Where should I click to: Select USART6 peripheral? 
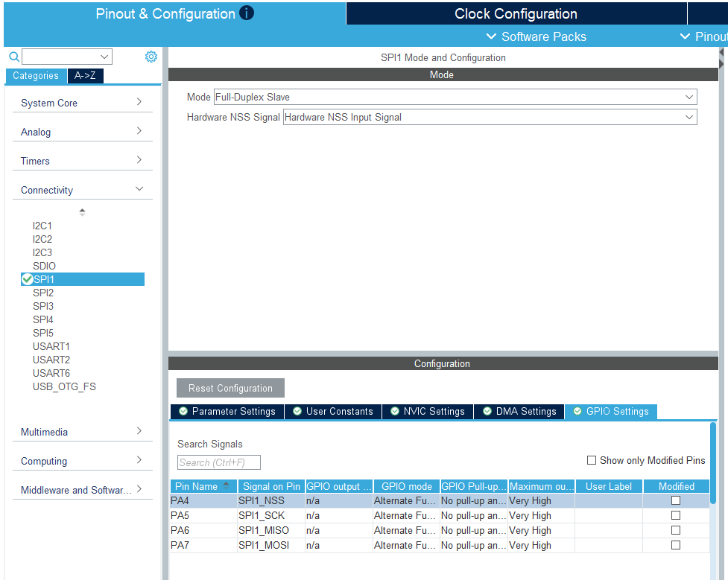[51, 374]
